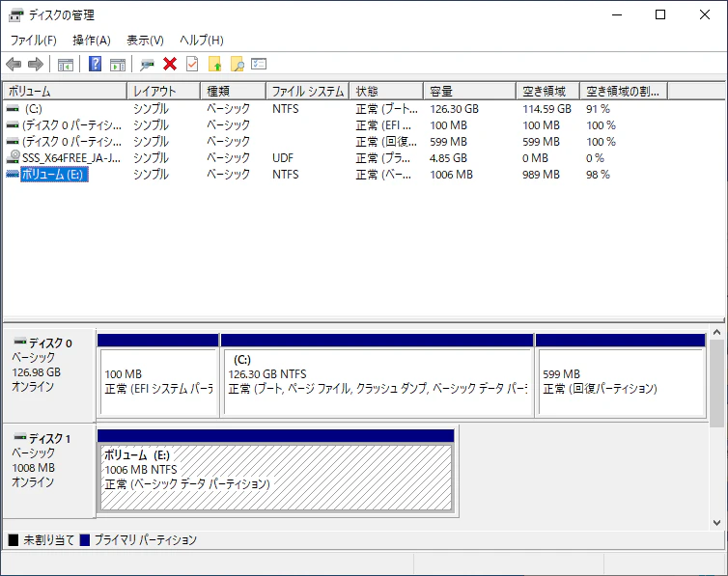Sort by the 空き領域 column header
The width and height of the screenshot is (728, 576).
[x=547, y=91]
